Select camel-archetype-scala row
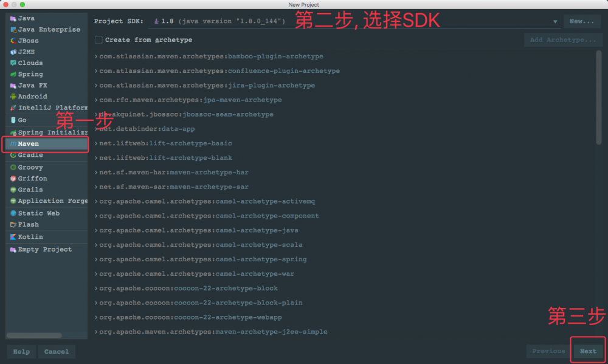This screenshot has height=364, width=608. click(344, 245)
